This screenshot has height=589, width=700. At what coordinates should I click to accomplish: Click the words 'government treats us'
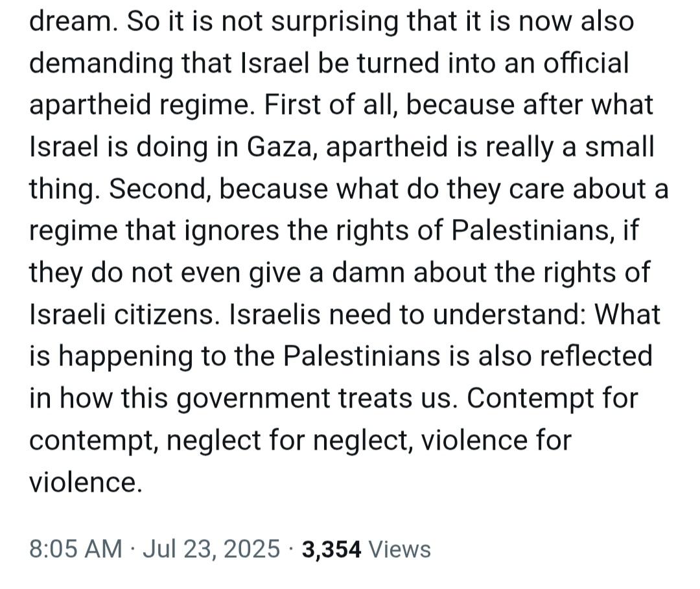tap(318, 398)
